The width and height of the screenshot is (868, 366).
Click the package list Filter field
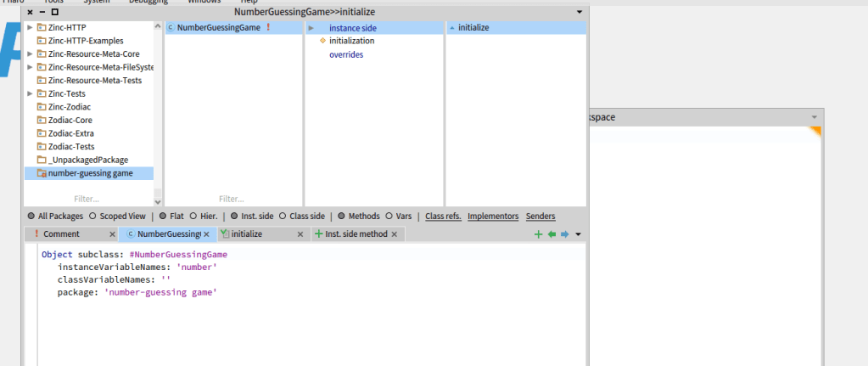coord(88,199)
